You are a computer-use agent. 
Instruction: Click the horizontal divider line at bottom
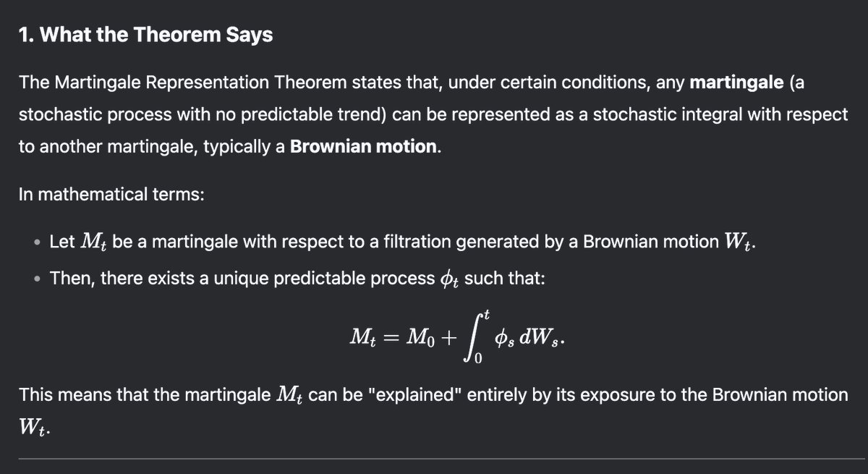tap(434, 459)
